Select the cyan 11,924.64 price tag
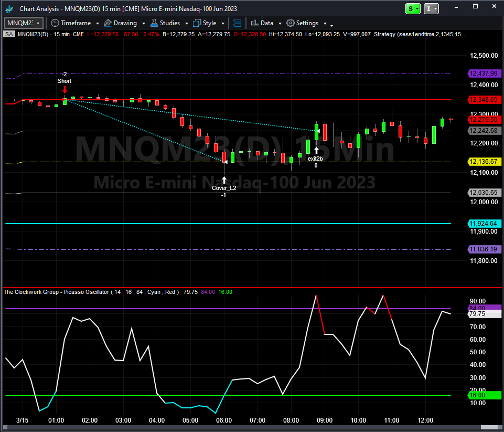The image size is (504, 432). pos(484,224)
